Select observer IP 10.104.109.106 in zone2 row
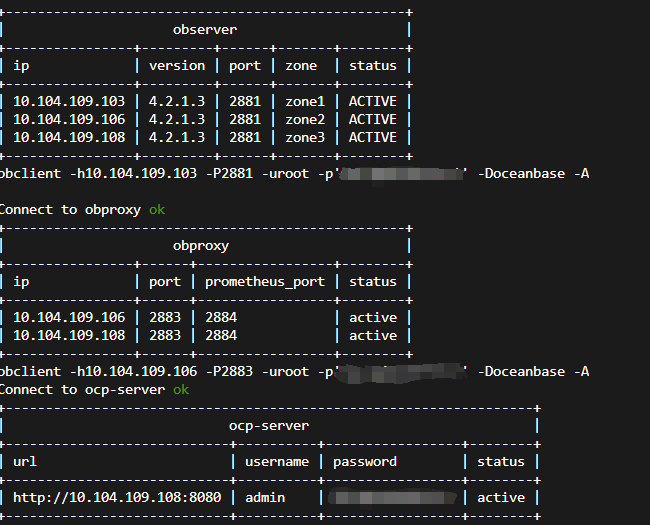 tap(69, 119)
